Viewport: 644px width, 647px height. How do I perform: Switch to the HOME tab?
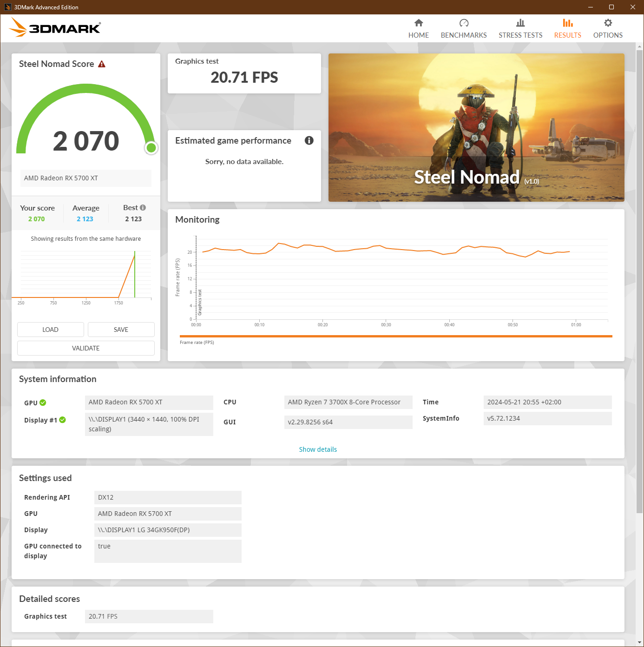(x=419, y=35)
